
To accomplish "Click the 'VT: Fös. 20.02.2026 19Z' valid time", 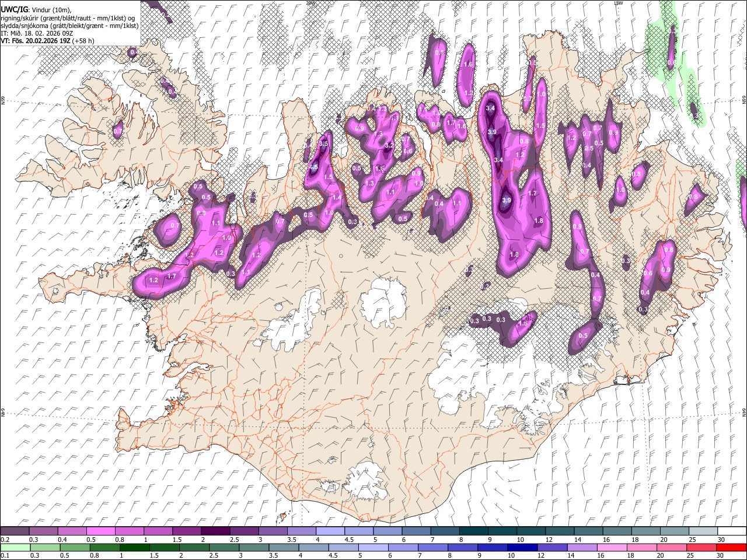I will click(35, 41).
